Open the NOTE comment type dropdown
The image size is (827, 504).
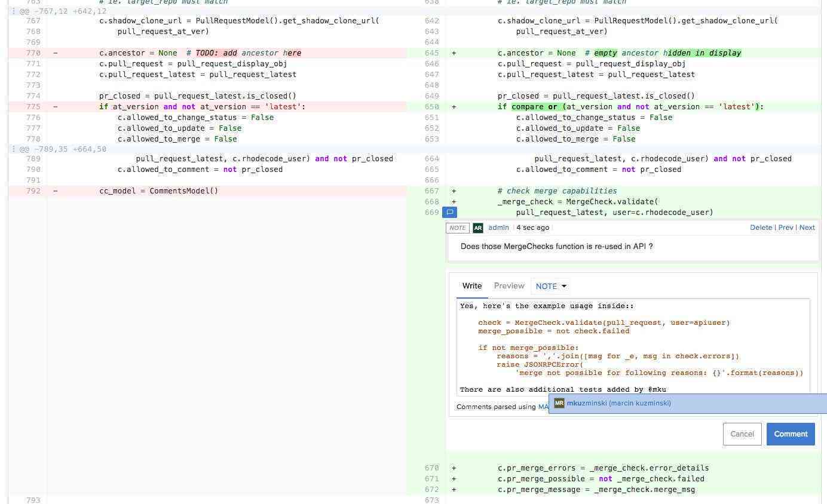coord(550,286)
